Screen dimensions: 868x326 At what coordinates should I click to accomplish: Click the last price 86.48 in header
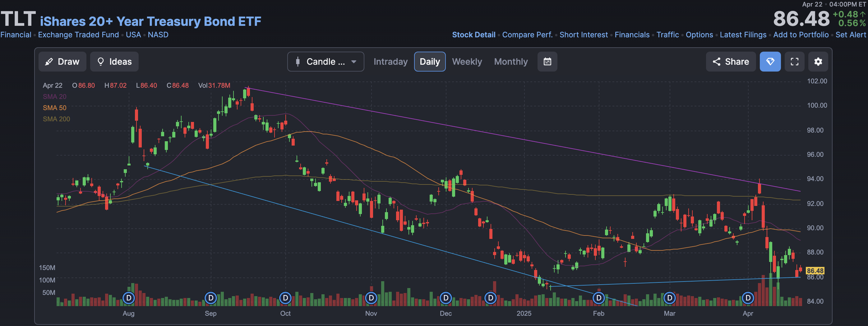pos(801,19)
